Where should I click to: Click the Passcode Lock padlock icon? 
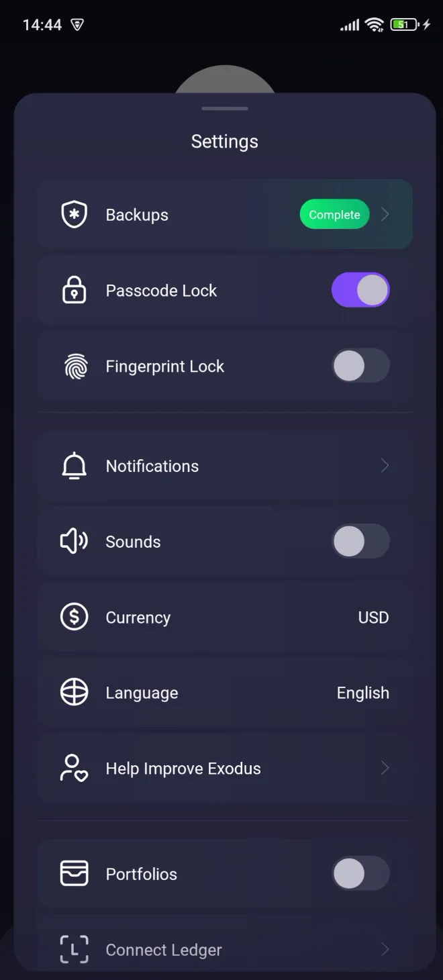point(74,290)
